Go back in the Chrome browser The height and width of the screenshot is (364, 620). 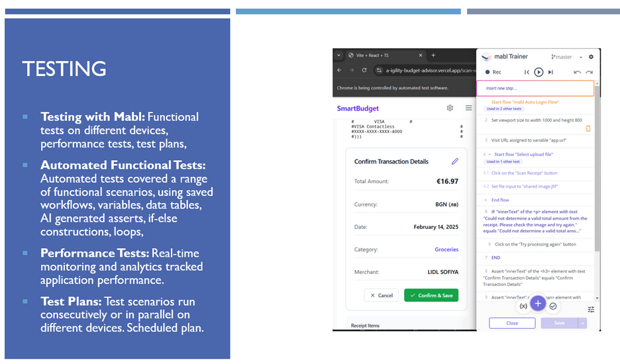coord(339,70)
